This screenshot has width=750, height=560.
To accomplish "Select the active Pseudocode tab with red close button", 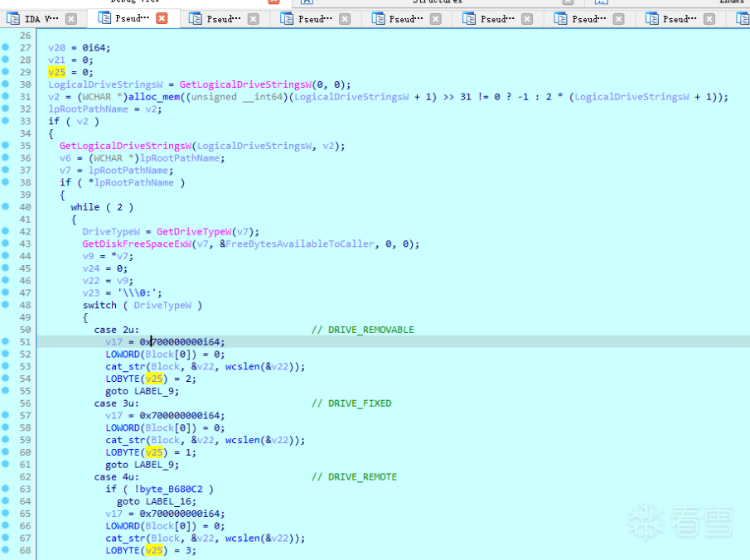I will (x=133, y=18).
